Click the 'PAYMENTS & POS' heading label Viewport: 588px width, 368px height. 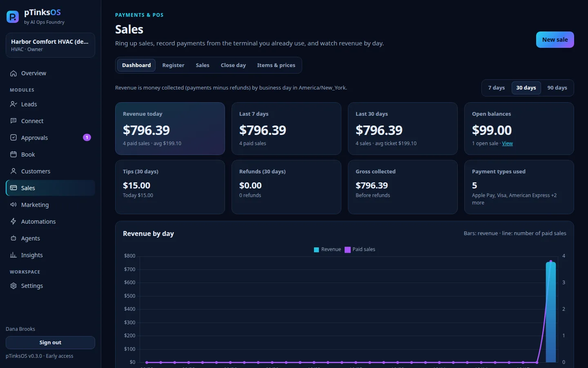pos(139,15)
